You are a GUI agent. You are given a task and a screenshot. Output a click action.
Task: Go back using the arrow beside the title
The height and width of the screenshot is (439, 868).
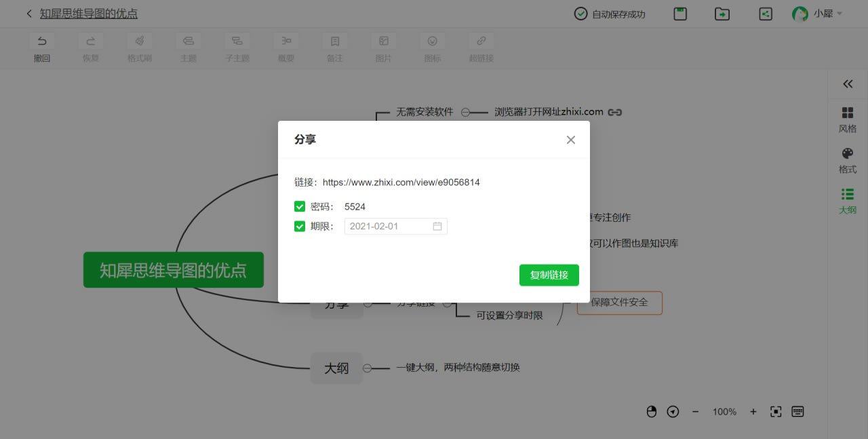[29, 14]
